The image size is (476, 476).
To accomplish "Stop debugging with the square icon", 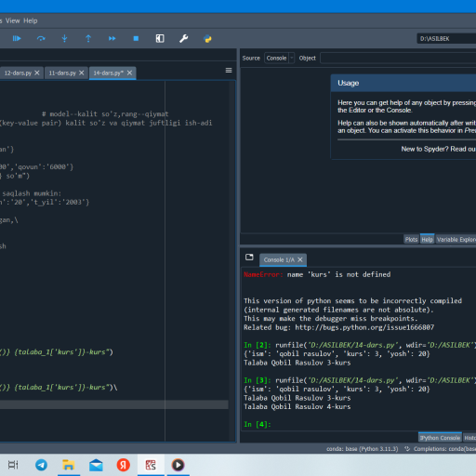I will tap(136, 38).
